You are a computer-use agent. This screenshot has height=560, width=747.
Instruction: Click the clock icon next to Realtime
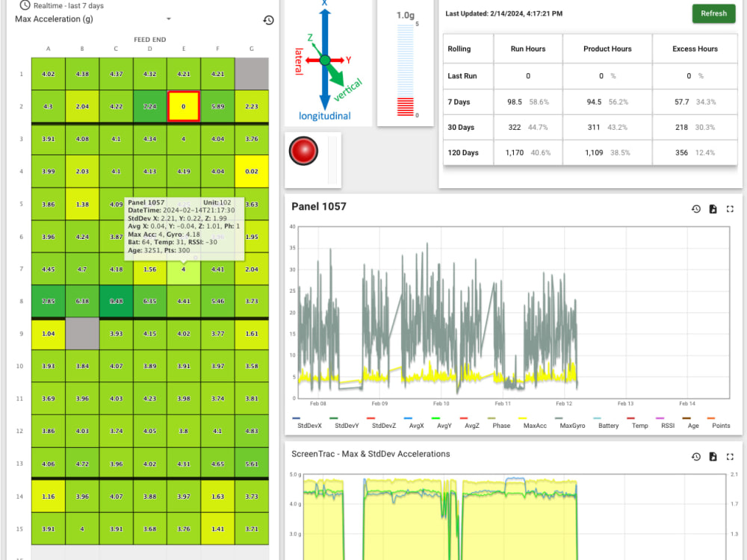point(25,5)
